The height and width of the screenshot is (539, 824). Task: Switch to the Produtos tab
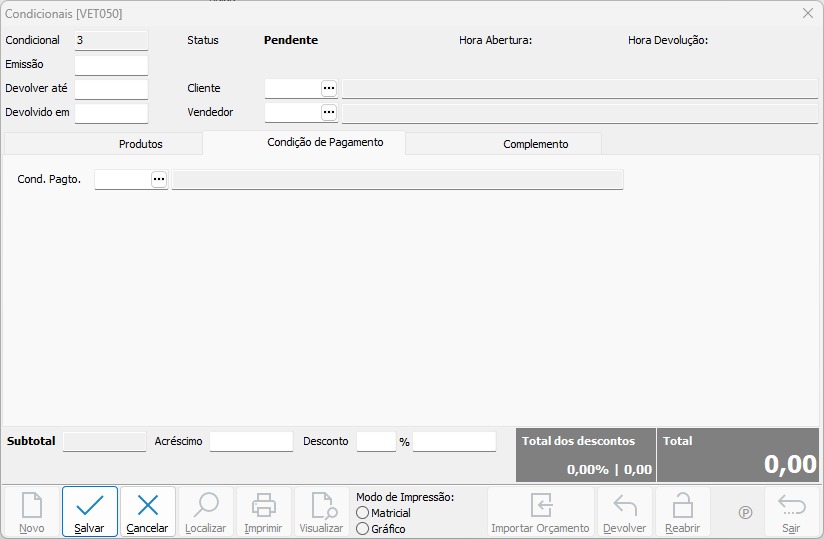pos(140,144)
